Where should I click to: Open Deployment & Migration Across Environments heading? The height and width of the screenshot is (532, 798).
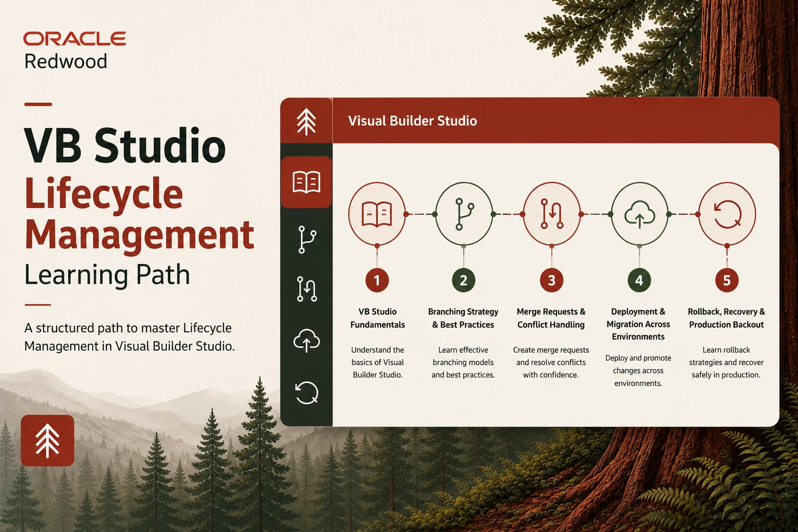click(x=638, y=324)
